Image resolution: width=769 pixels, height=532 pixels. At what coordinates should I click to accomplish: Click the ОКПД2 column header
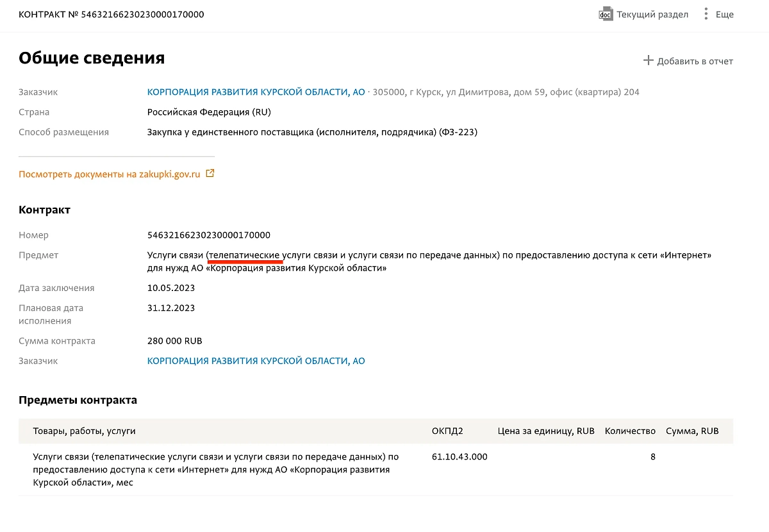click(x=447, y=431)
